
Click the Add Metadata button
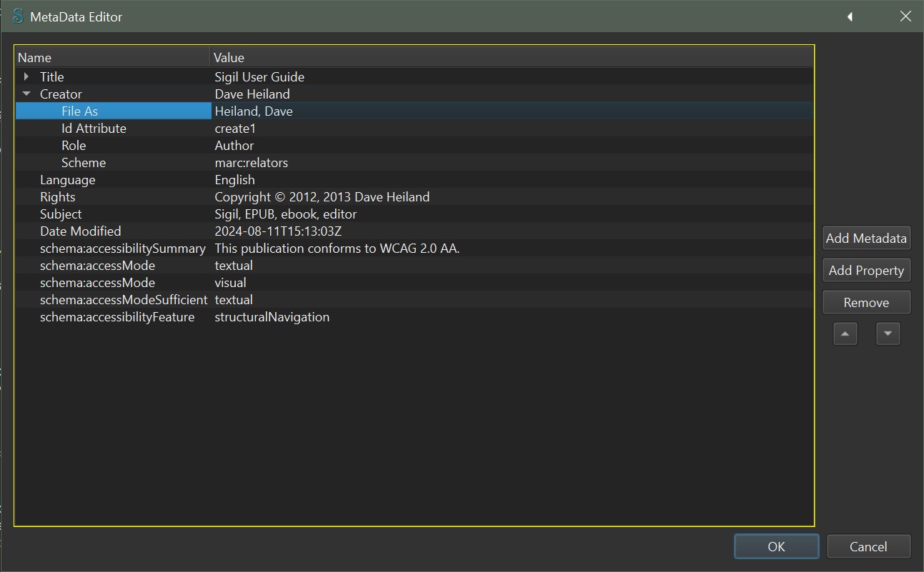[x=866, y=239]
